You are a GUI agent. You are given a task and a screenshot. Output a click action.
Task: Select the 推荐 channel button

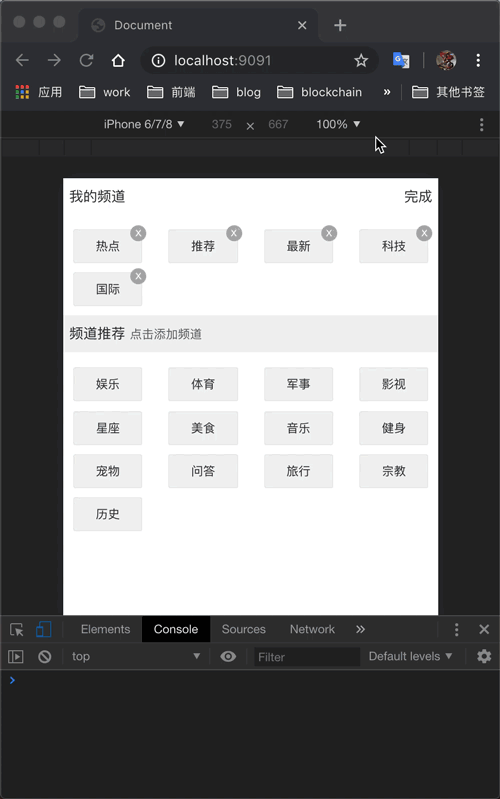pos(203,246)
